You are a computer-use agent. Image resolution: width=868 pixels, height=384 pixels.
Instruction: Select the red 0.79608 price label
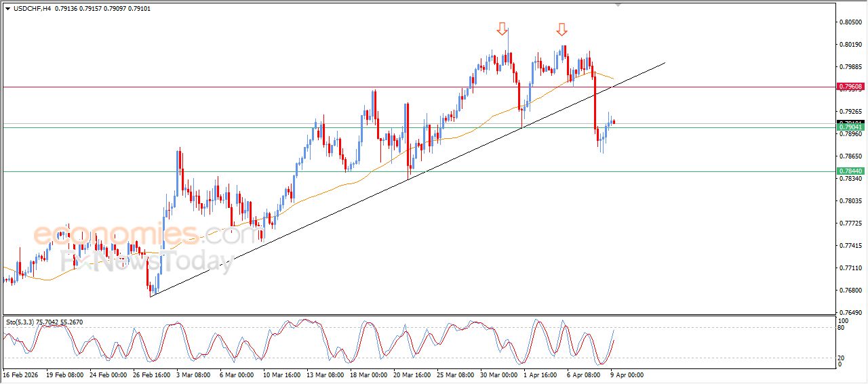(850, 87)
